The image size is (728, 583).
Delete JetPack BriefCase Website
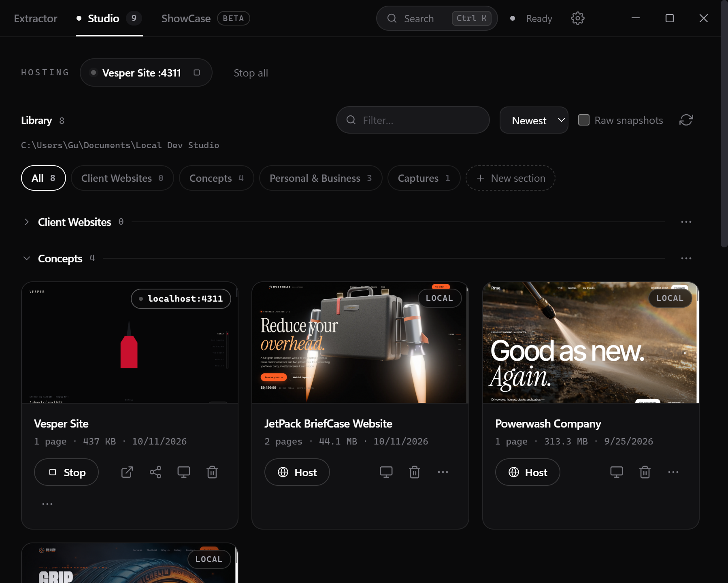415,472
